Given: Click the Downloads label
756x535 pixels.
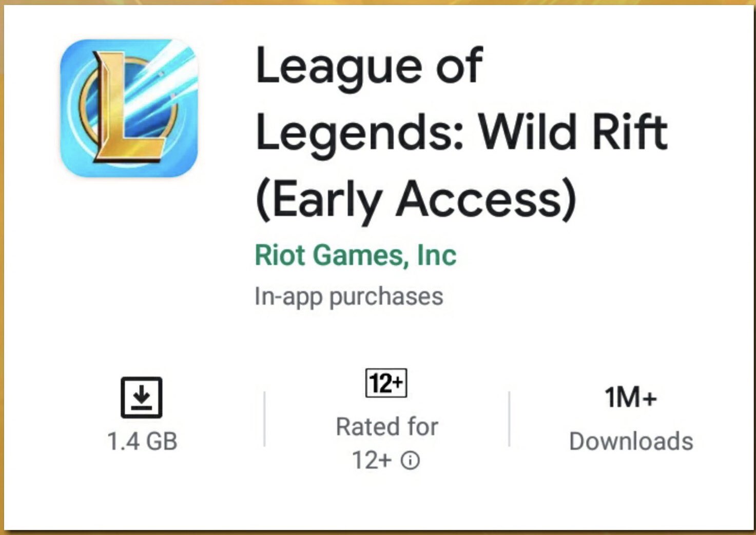Looking at the screenshot, I should (x=631, y=442).
